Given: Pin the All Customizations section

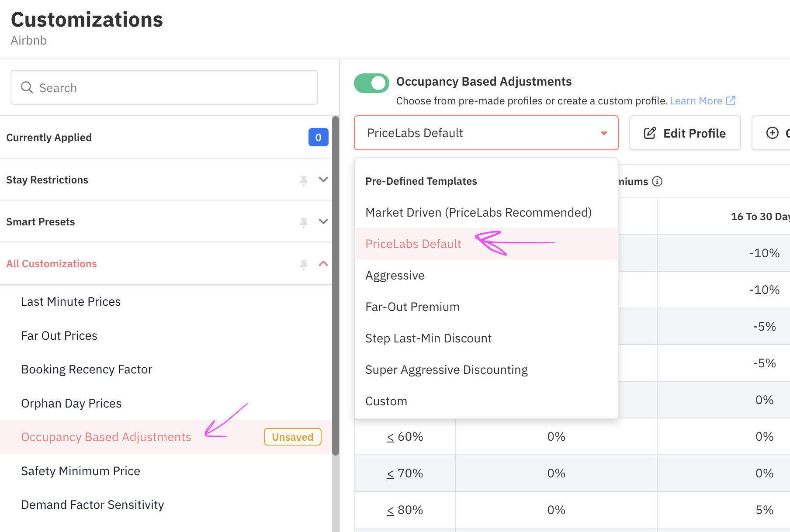Looking at the screenshot, I should pyautogui.click(x=304, y=264).
